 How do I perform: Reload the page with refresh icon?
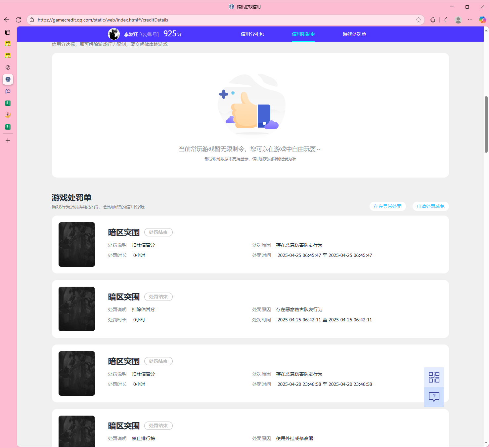[19, 20]
